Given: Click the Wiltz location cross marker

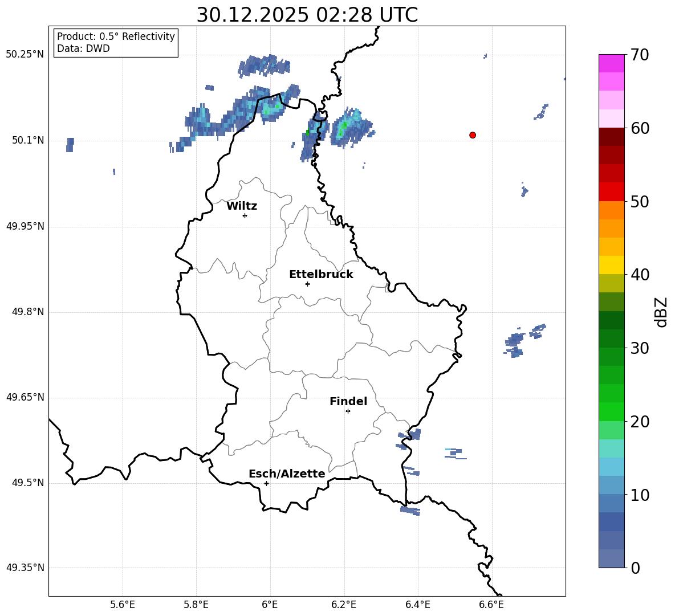Looking at the screenshot, I should (x=245, y=215).
